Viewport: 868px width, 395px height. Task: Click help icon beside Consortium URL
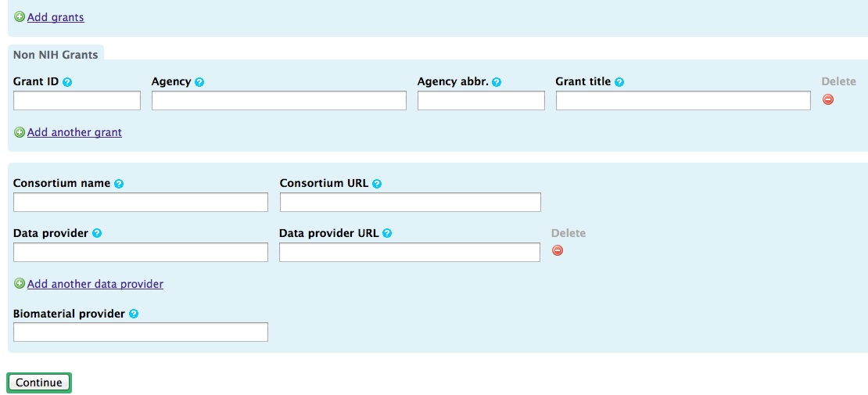[377, 184]
